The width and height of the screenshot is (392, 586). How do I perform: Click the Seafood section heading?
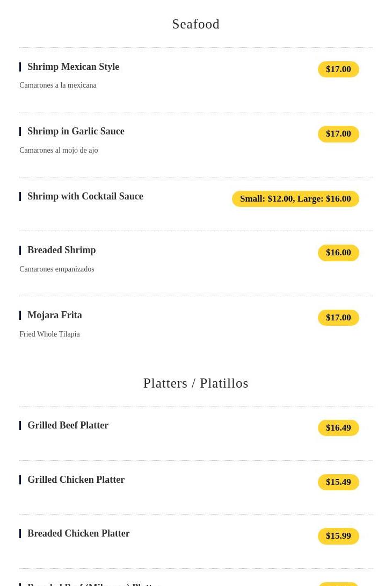195,24
